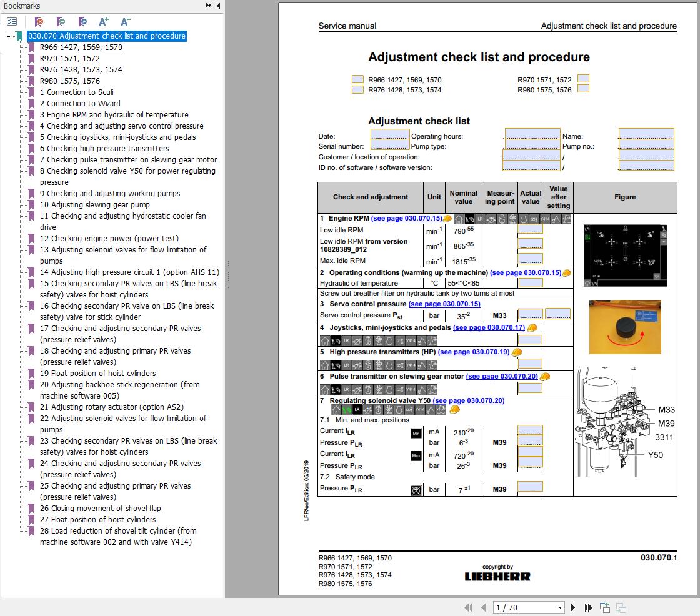Image resolution: width=700 pixels, height=616 pixels.
Task: Increase bookmark text size with A+ icon
Action: [x=104, y=21]
